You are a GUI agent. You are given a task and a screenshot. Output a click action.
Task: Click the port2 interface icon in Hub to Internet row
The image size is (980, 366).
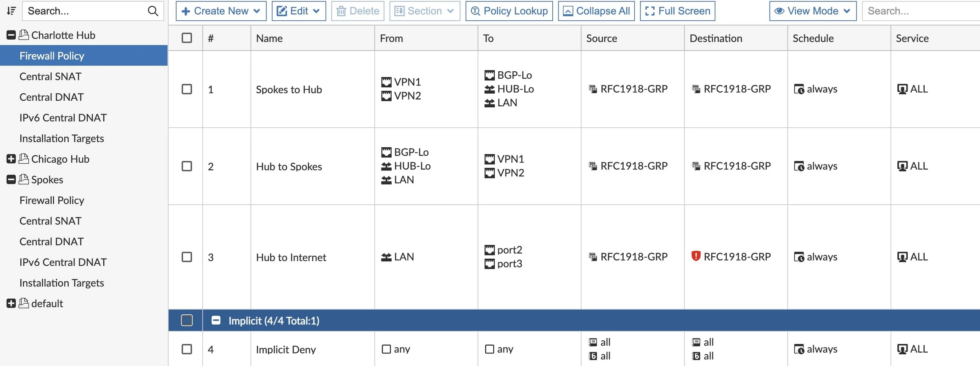[x=490, y=250]
